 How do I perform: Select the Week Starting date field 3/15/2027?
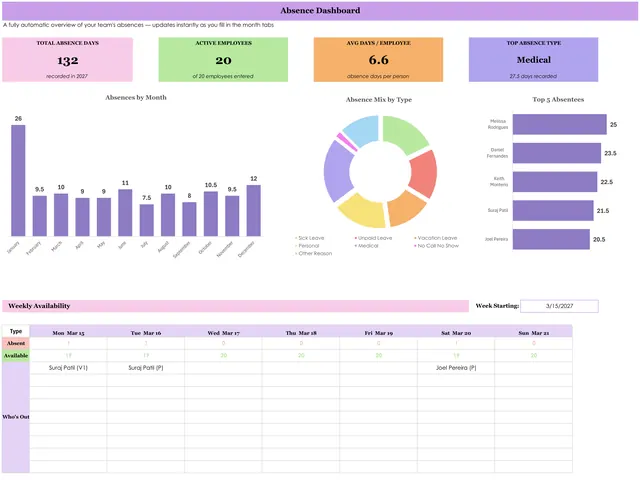click(559, 306)
